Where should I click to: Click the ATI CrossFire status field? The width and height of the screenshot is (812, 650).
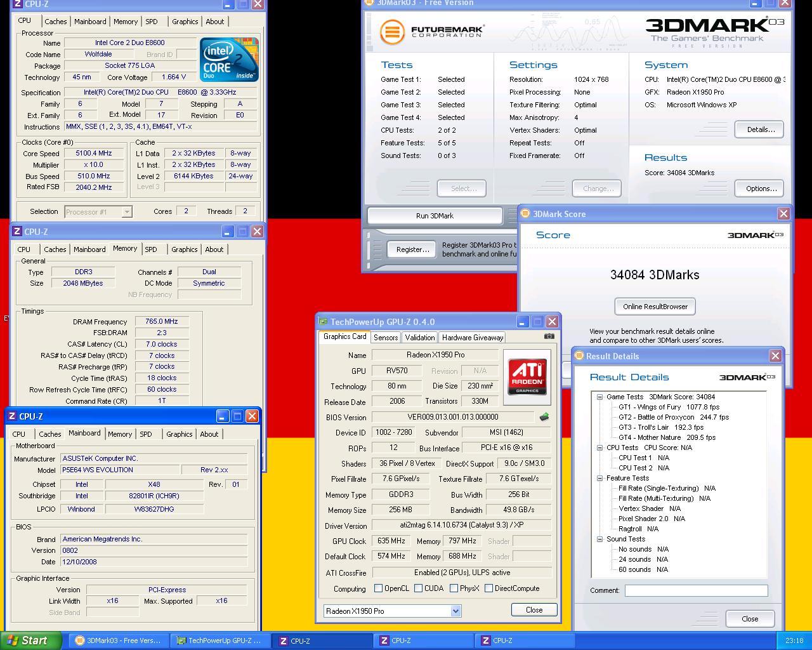point(462,572)
